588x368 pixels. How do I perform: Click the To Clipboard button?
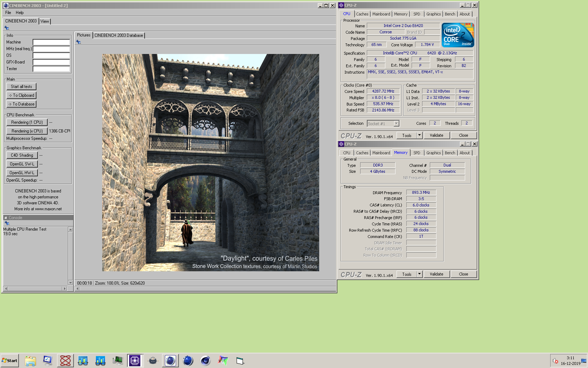(x=21, y=95)
